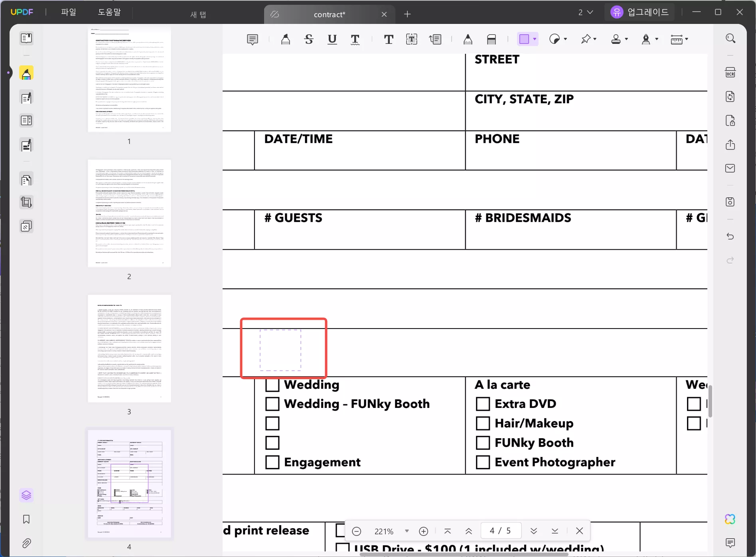
Task: Check the Wedding - FUNky Booth box
Action: (272, 404)
